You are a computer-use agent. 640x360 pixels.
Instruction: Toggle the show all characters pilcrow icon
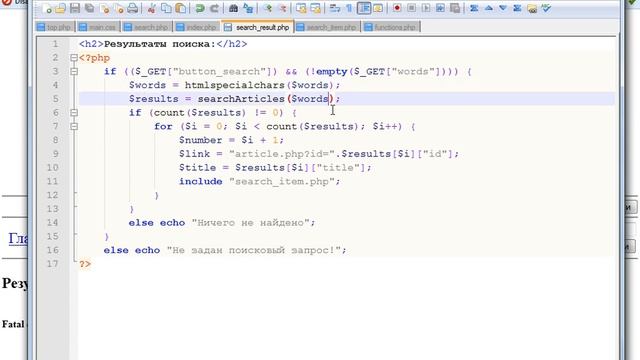pyautogui.click(x=349, y=8)
